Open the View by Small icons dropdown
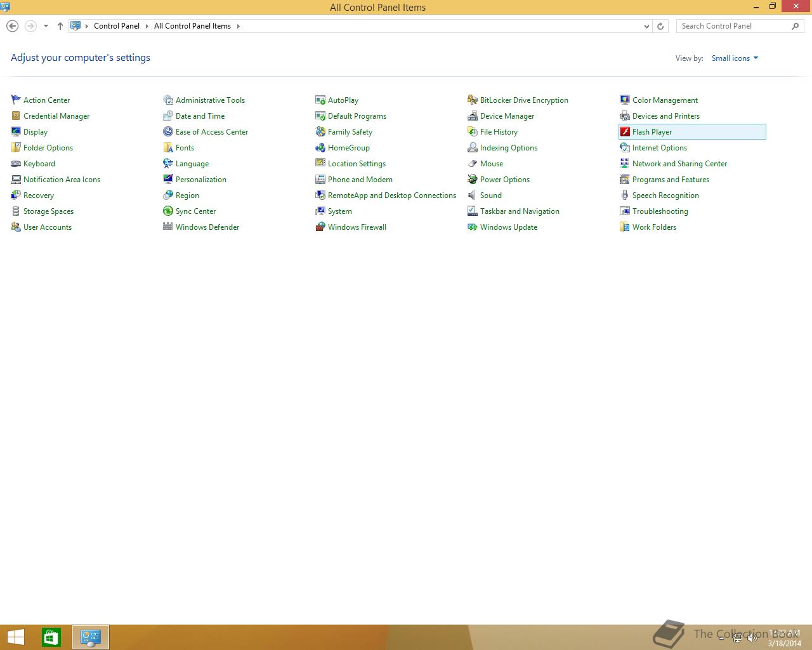Screen dimensions: 812x650 [735, 58]
